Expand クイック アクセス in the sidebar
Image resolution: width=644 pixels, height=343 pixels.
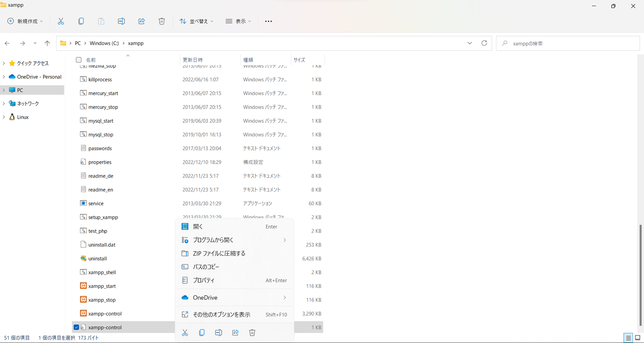(x=4, y=63)
